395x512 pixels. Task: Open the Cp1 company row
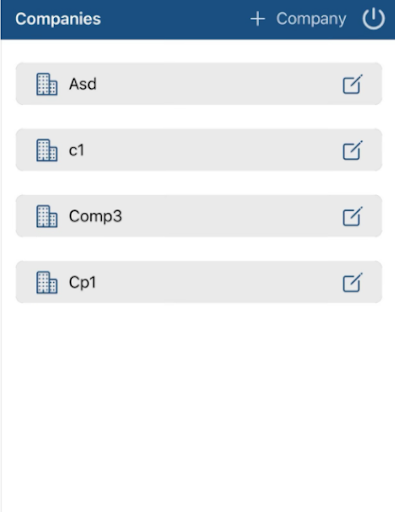[x=199, y=282]
